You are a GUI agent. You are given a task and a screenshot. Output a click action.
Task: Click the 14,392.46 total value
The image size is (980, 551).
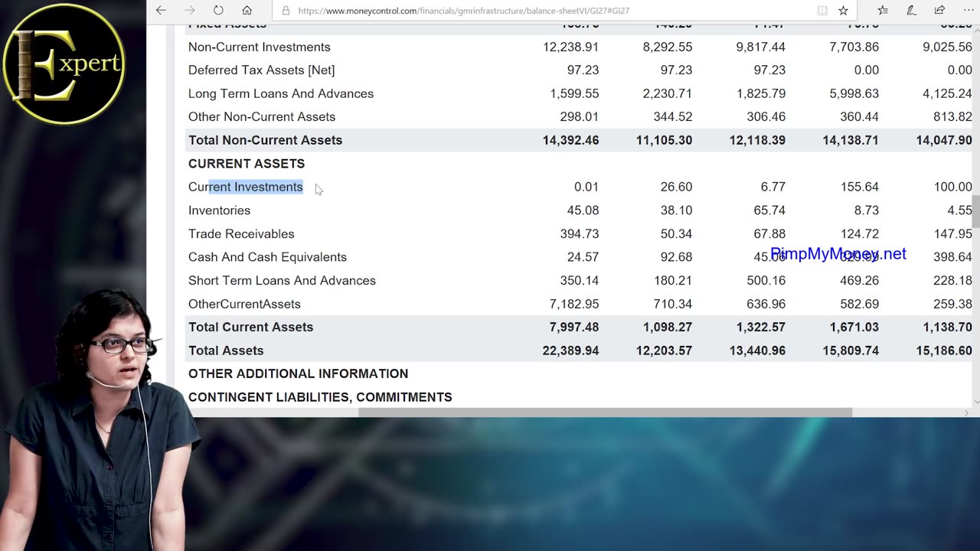pyautogui.click(x=570, y=140)
